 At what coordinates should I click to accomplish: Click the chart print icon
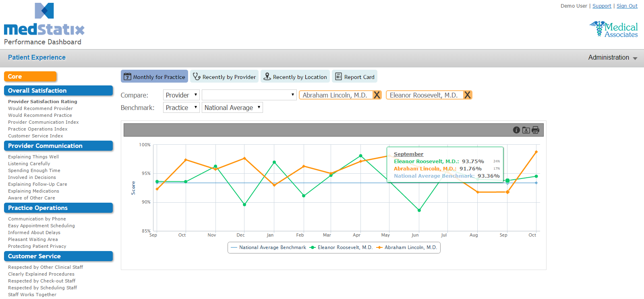[x=535, y=130]
